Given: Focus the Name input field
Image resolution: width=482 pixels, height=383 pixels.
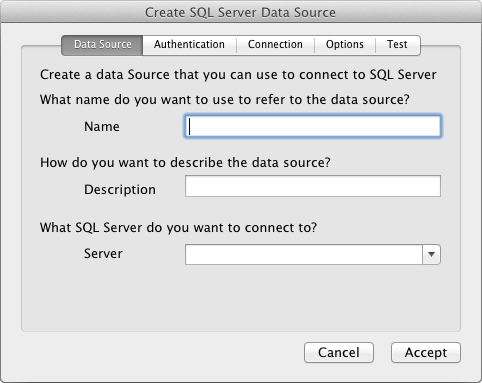Looking at the screenshot, I should (313, 126).
